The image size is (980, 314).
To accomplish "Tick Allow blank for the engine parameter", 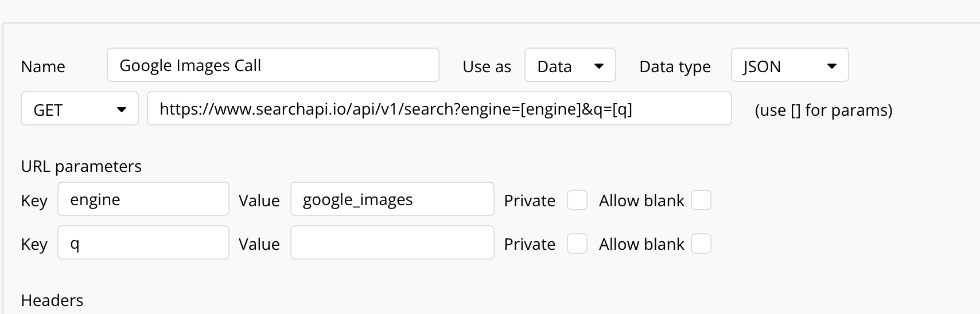I will point(701,201).
